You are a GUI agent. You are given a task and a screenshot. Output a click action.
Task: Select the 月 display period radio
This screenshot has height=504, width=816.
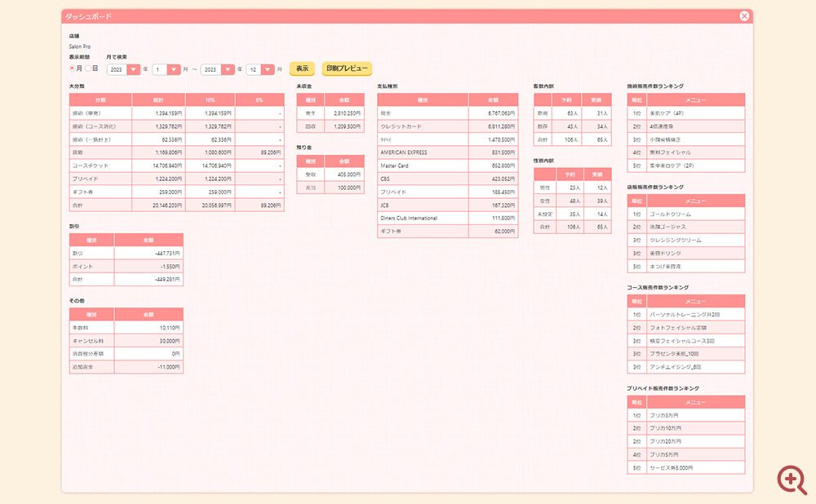click(72, 69)
